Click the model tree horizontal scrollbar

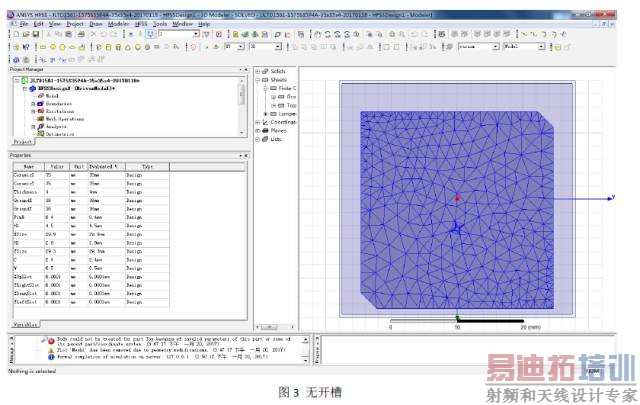(275, 327)
